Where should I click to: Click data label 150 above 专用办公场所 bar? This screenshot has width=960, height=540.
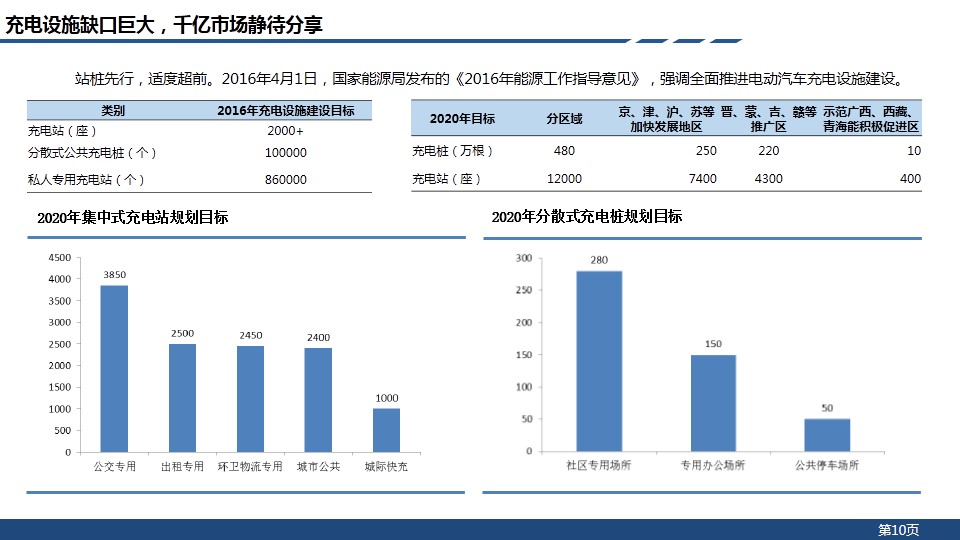[713, 344]
